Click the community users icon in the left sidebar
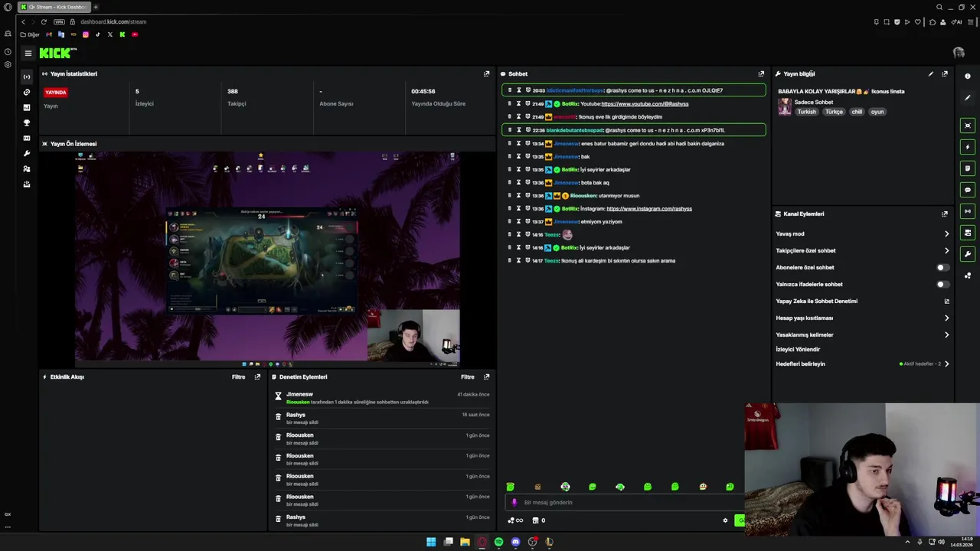980x551 pixels. [27, 168]
